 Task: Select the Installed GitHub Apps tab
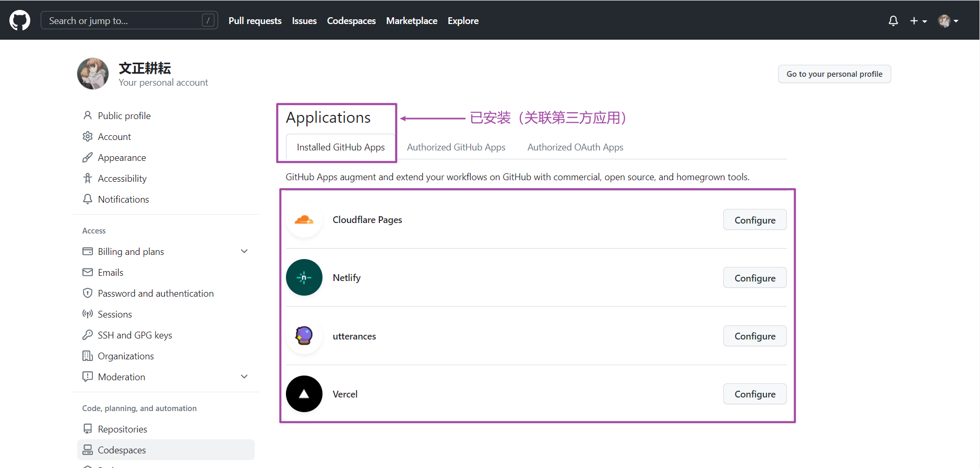point(340,147)
